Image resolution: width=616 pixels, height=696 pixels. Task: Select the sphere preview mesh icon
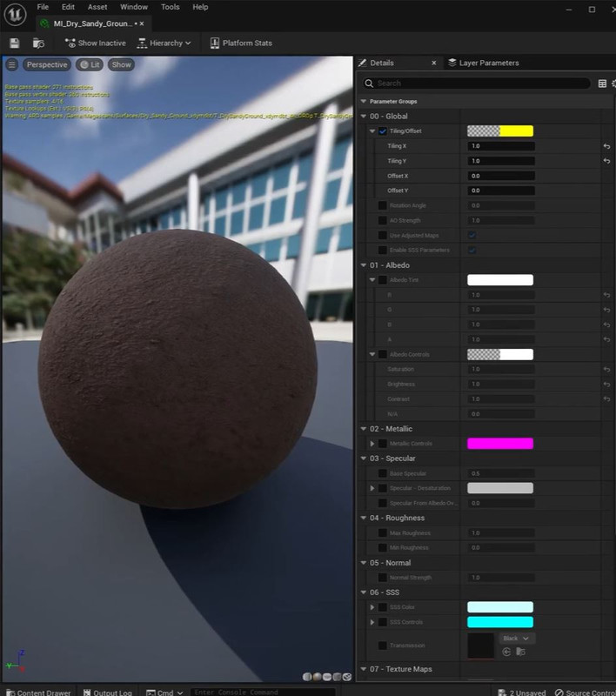(317, 677)
